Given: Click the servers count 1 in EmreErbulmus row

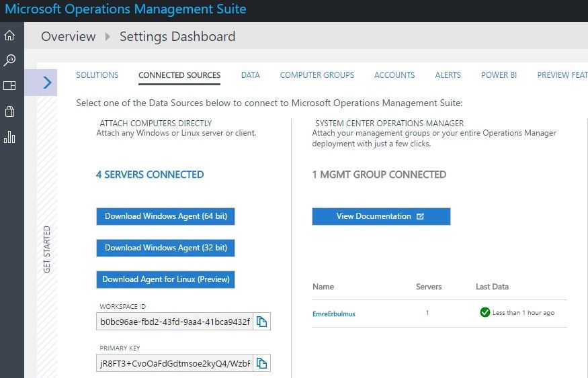Looking at the screenshot, I should 427,312.
